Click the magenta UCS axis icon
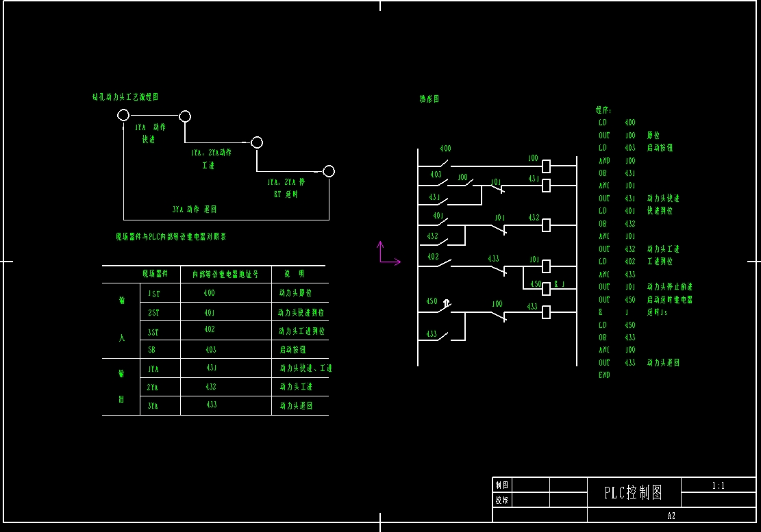This screenshot has width=761, height=532. tap(389, 253)
